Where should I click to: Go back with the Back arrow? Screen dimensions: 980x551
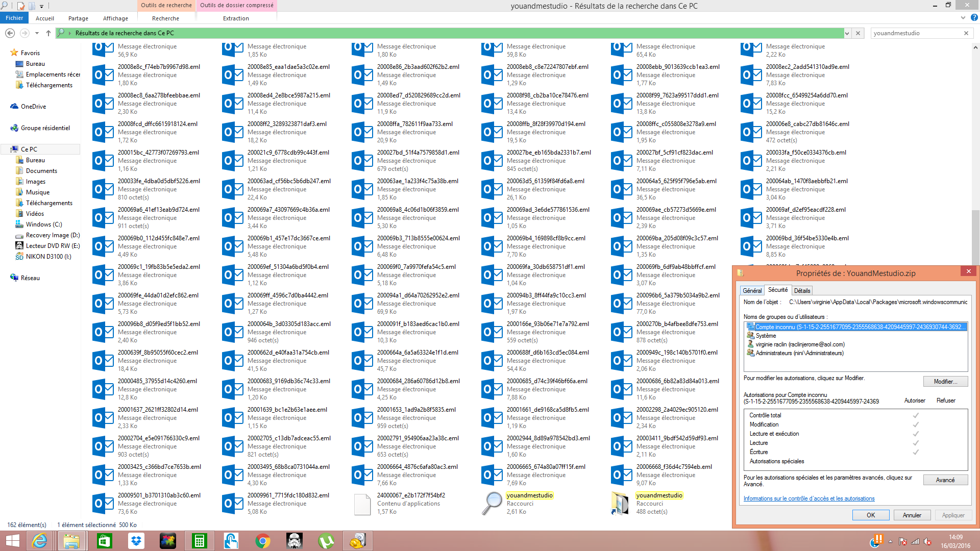pyautogui.click(x=10, y=33)
